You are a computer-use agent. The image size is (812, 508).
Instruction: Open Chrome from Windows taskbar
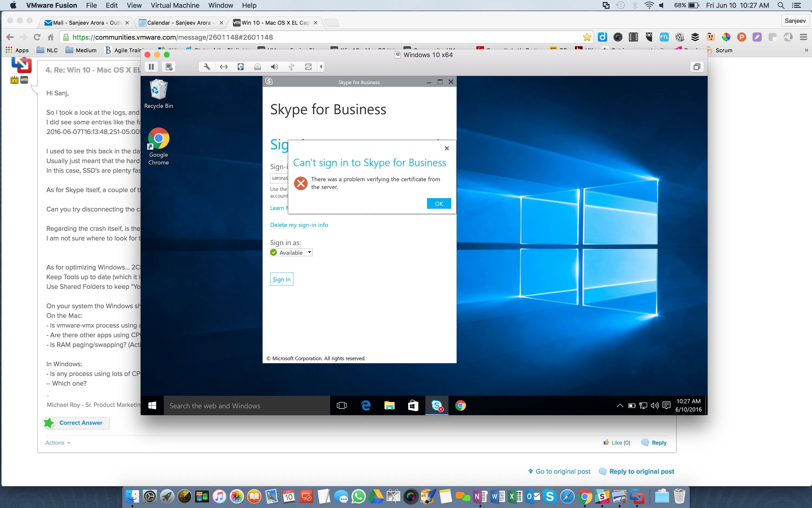460,406
